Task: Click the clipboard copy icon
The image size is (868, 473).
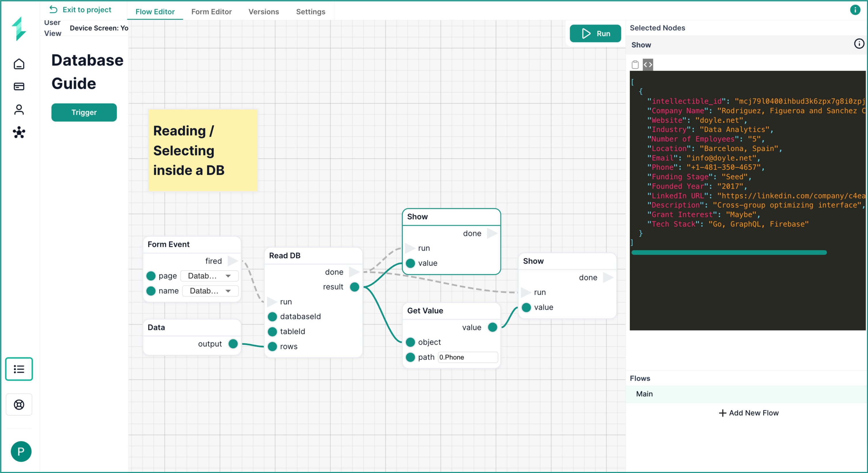Action: (x=635, y=65)
